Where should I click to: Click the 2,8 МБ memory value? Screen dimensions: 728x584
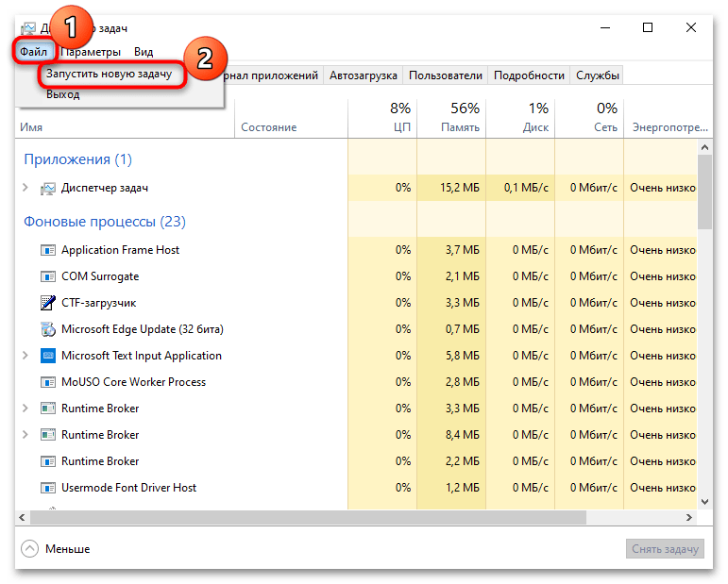coord(463,382)
